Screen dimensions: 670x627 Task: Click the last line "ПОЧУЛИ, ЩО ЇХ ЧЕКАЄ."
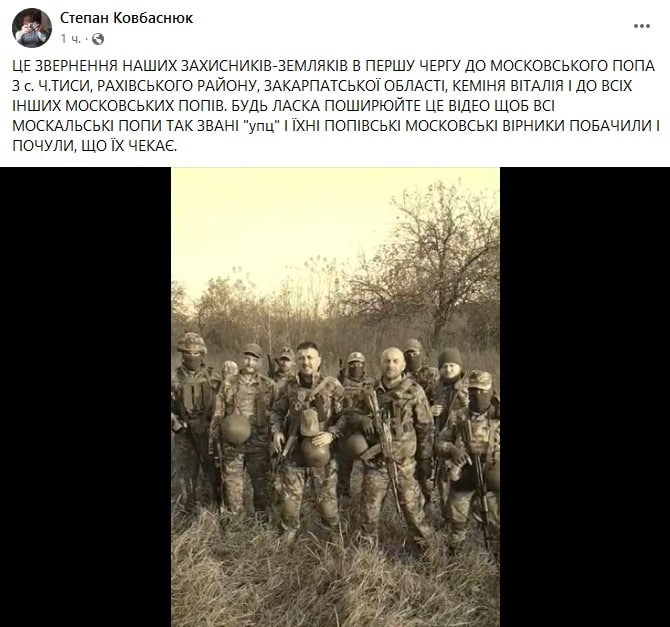[94, 146]
